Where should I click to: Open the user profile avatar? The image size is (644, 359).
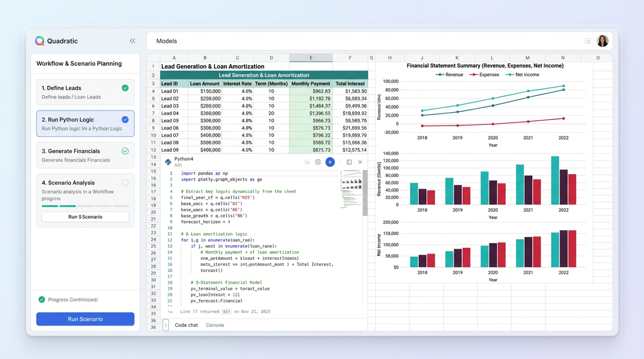click(603, 41)
